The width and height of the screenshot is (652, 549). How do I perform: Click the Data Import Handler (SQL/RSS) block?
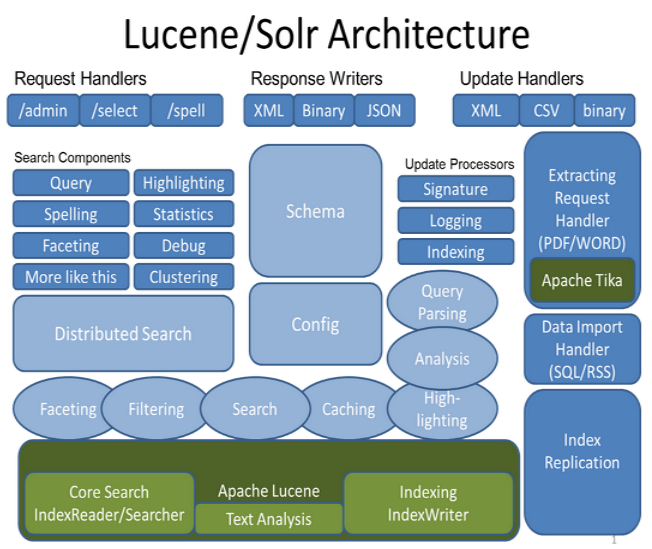582,349
